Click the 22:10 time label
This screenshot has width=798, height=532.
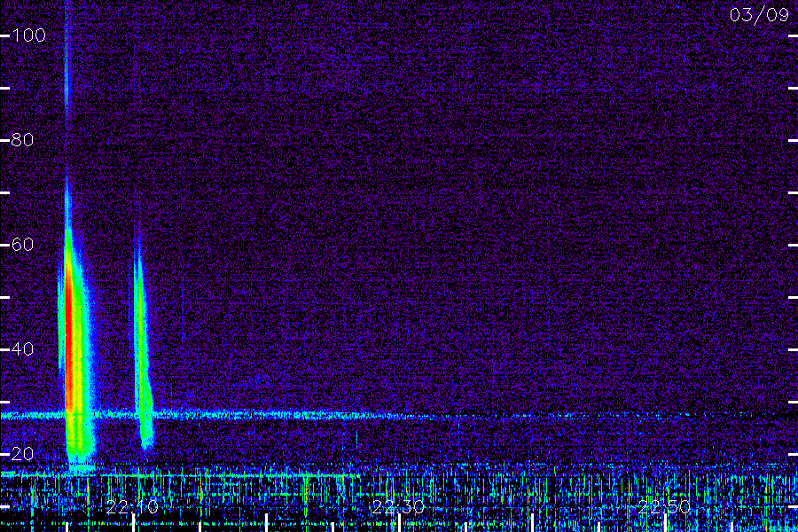(x=132, y=507)
